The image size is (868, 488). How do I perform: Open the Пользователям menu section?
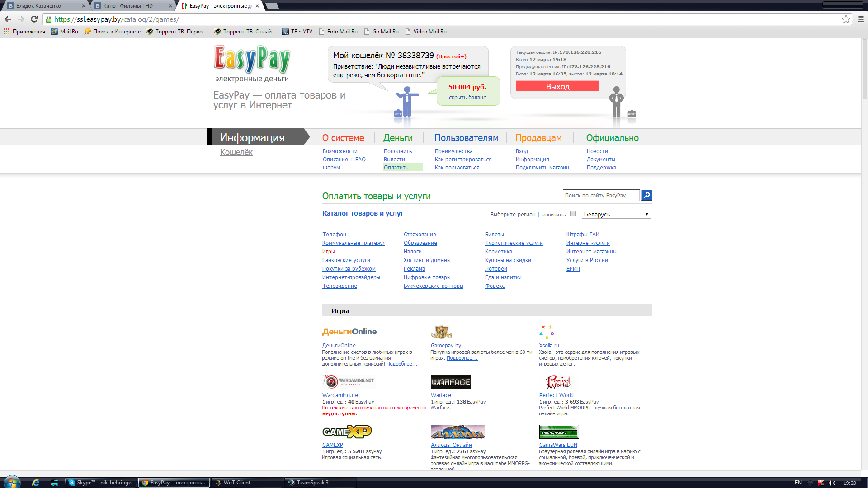(x=467, y=138)
